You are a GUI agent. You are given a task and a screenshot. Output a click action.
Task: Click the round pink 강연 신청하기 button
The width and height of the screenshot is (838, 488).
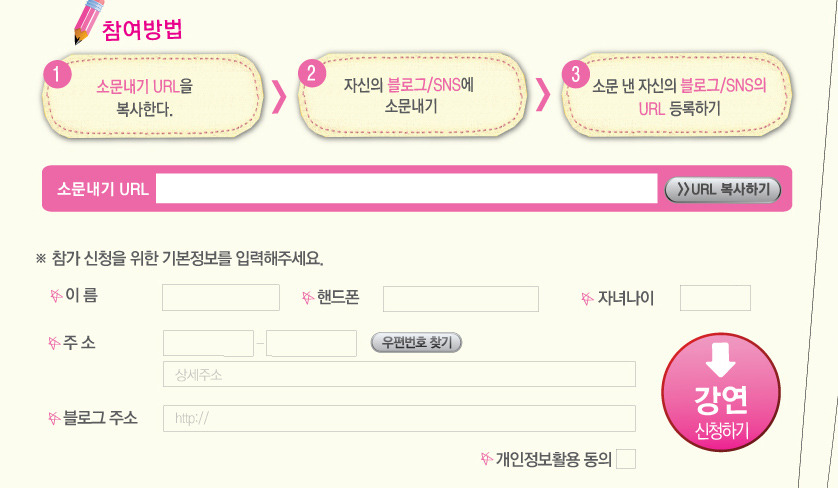point(721,392)
